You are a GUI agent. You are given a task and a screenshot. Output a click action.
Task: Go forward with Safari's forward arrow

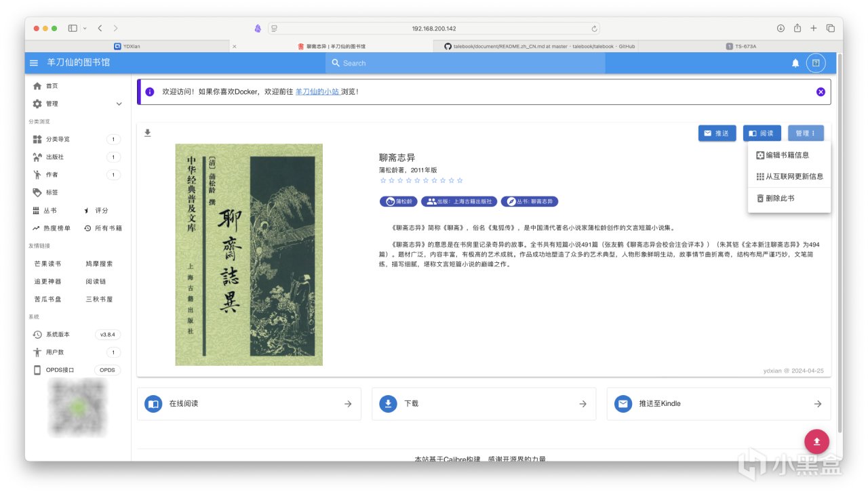[116, 28]
